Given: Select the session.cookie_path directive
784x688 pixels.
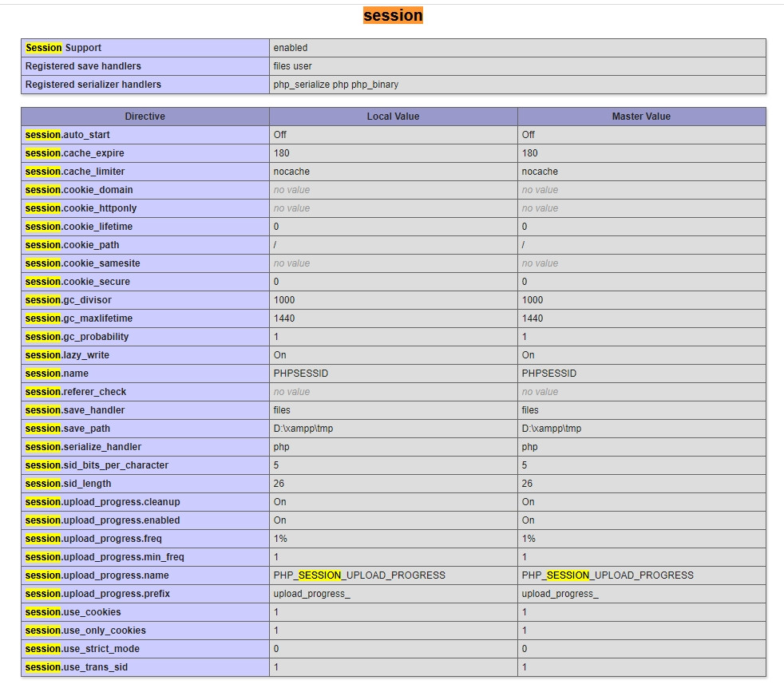Looking at the screenshot, I should 72,245.
